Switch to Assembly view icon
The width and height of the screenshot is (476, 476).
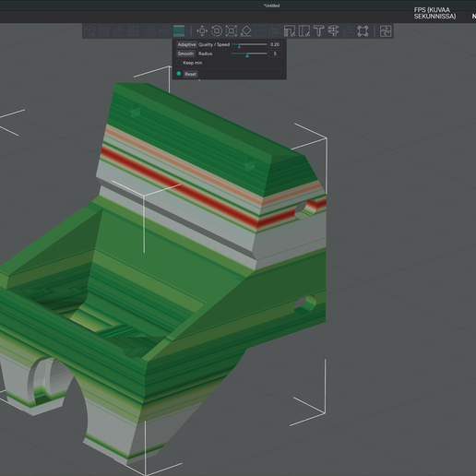pos(386,30)
